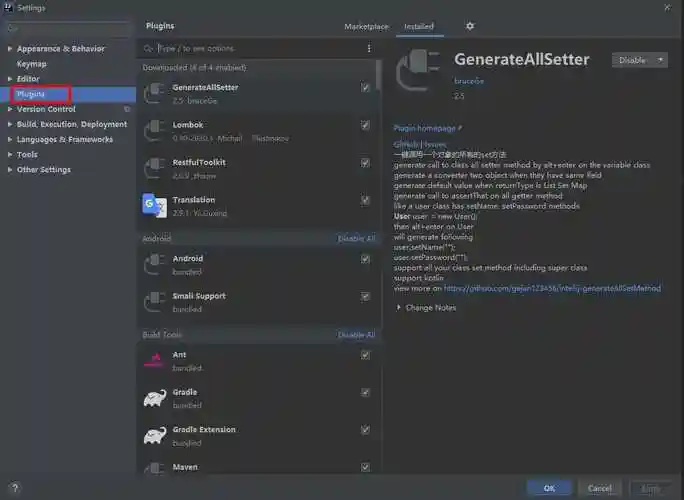This screenshot has height=500, width=684.
Task: Open the Disable button dropdown arrow
Action: (x=661, y=60)
